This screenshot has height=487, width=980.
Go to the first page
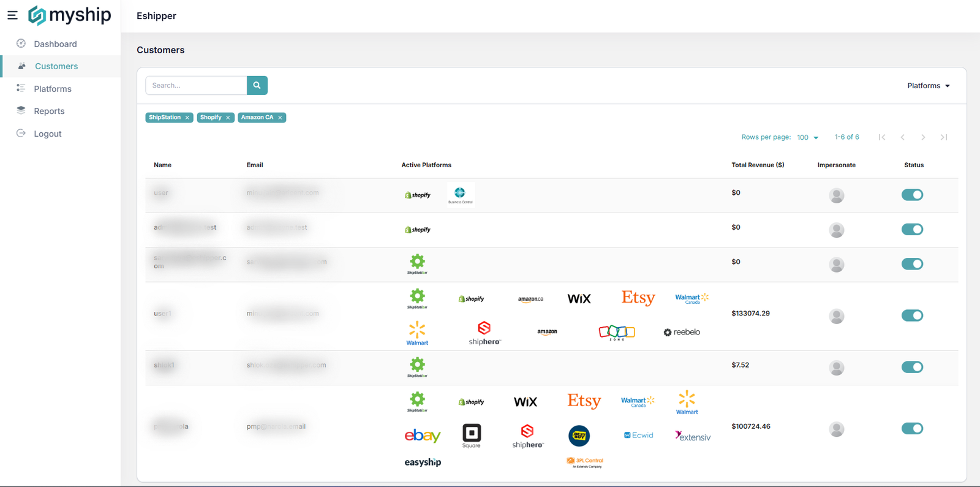[x=882, y=137]
